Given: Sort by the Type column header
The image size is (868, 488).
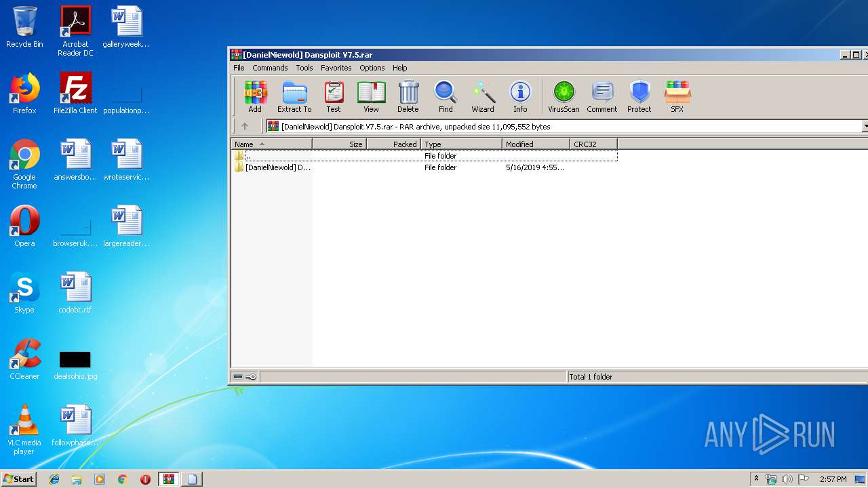Looking at the screenshot, I should (462, 144).
